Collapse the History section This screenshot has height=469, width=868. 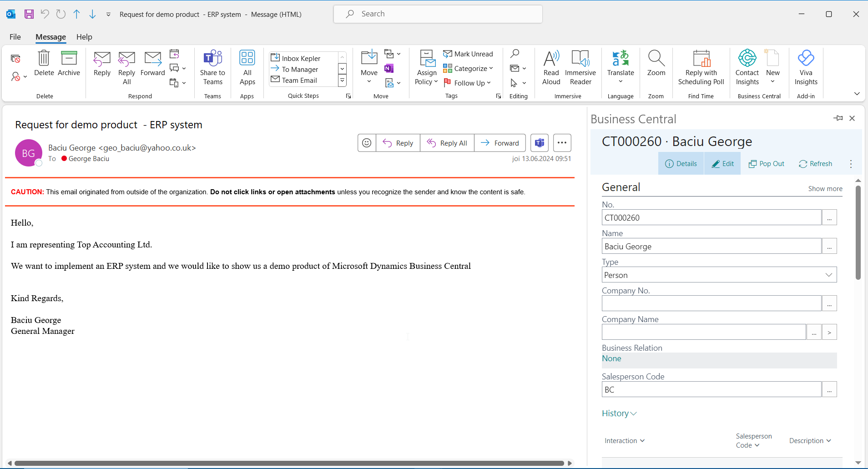[619, 414]
